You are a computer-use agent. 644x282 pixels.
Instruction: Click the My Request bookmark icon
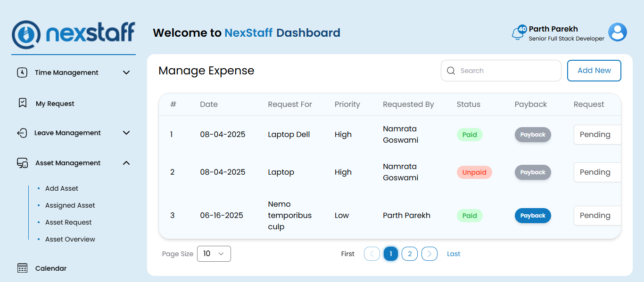point(22,103)
